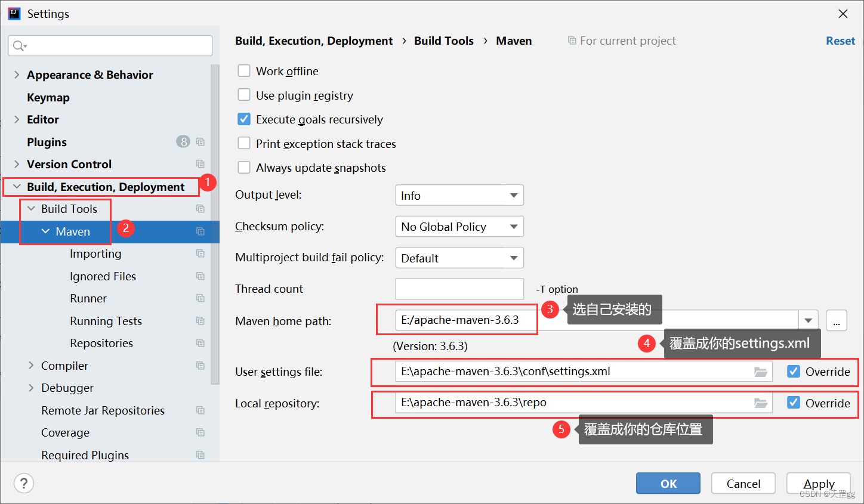Open Coverage settings
This screenshot has height=504, width=864.
point(65,432)
